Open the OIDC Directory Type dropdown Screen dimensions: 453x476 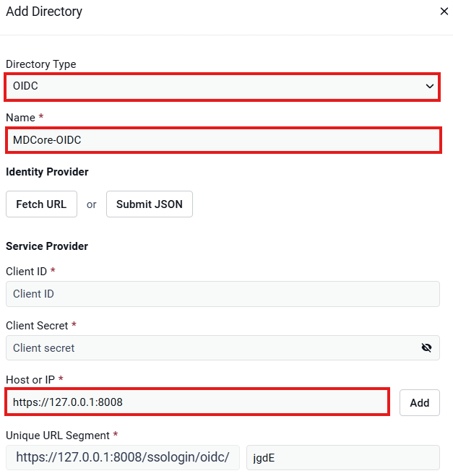pos(223,87)
